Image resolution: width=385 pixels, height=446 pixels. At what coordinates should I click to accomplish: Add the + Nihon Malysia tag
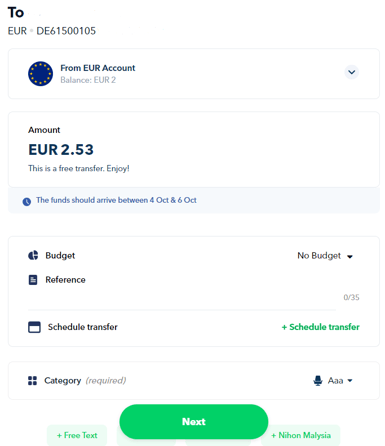(301, 435)
